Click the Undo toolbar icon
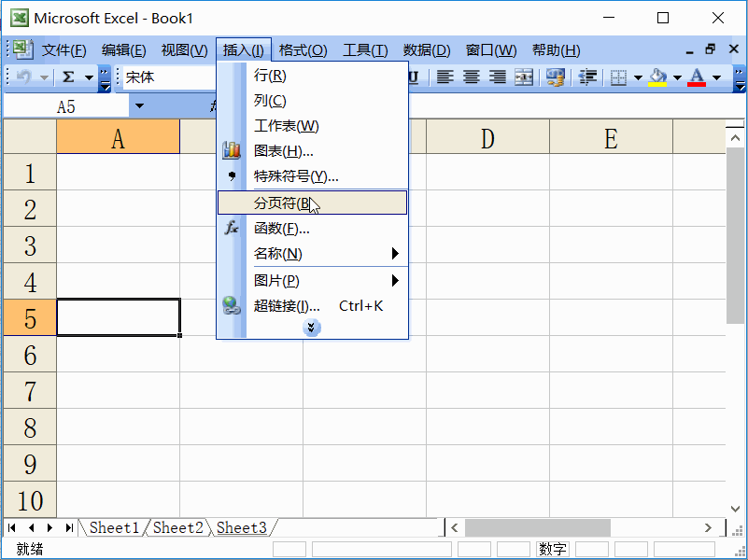 (x=24, y=77)
